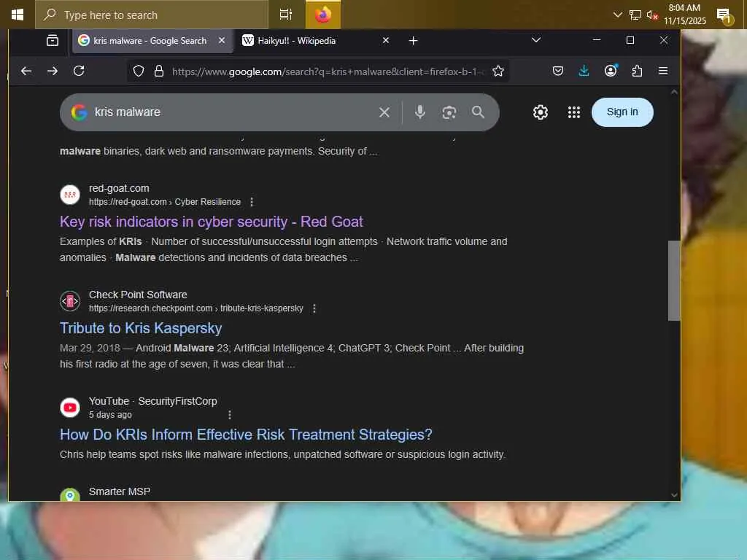The width and height of the screenshot is (747, 560).
Task: Click the red-goat.com Cyber Resilience URL
Action: tap(165, 202)
